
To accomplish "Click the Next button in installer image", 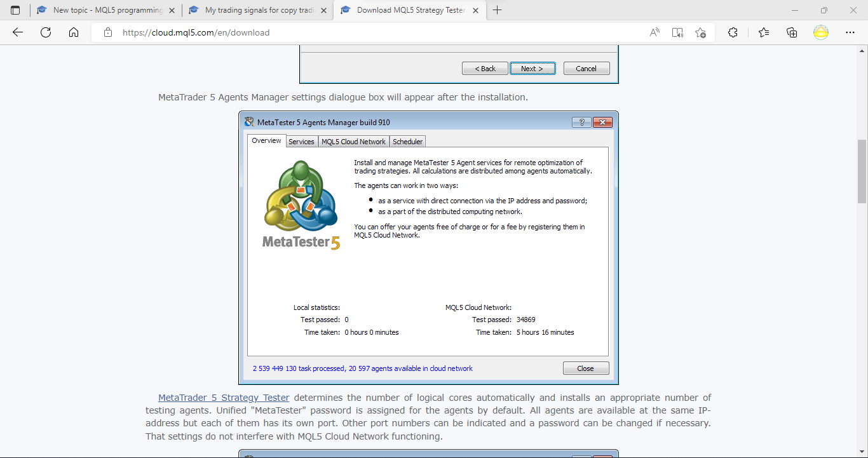I will click(532, 69).
